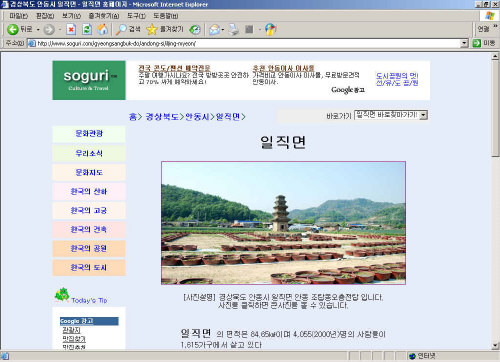500x362 pixels.
Task: Click the Go green arrow button
Action: point(477,43)
